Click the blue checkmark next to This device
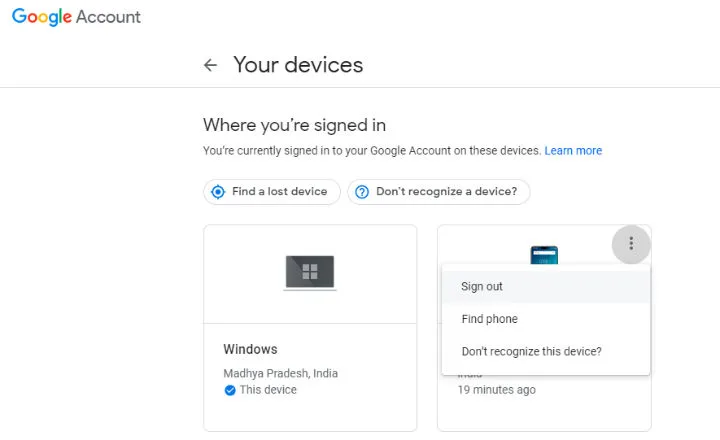720x440 pixels. coord(230,390)
